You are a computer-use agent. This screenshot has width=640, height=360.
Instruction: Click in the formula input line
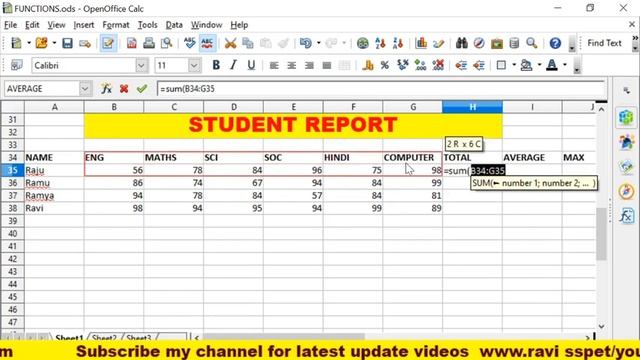(x=381, y=89)
